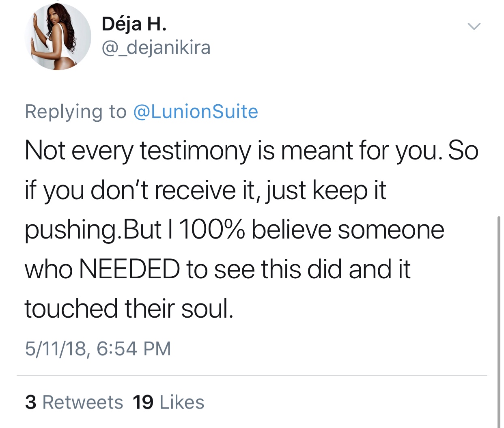Click the retweet count number 3

click(x=30, y=402)
